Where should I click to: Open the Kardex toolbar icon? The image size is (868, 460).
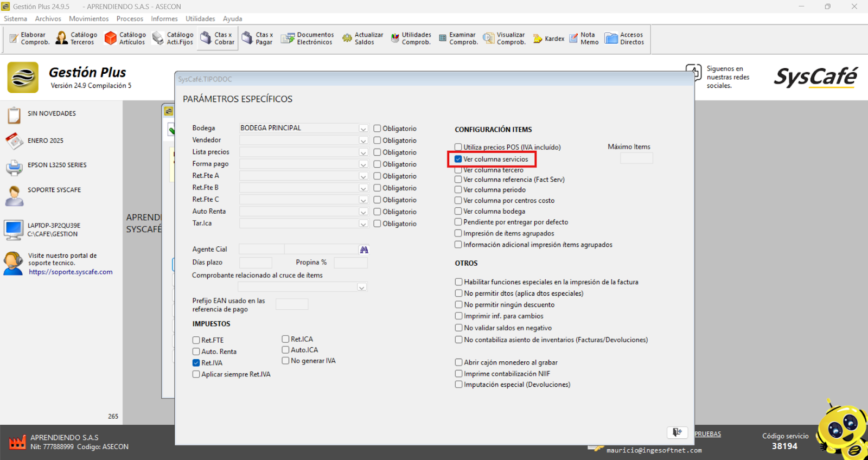[x=548, y=39]
